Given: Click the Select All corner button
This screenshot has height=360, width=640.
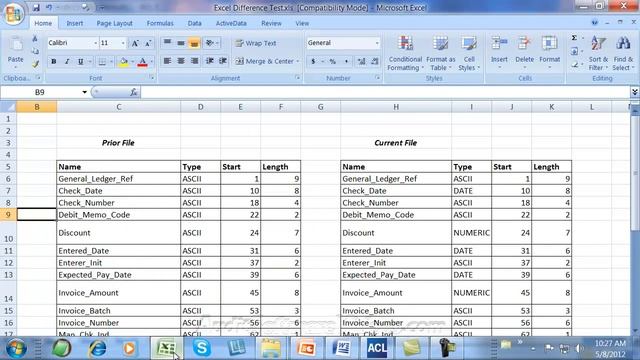Looking at the screenshot, I should click(8, 107).
